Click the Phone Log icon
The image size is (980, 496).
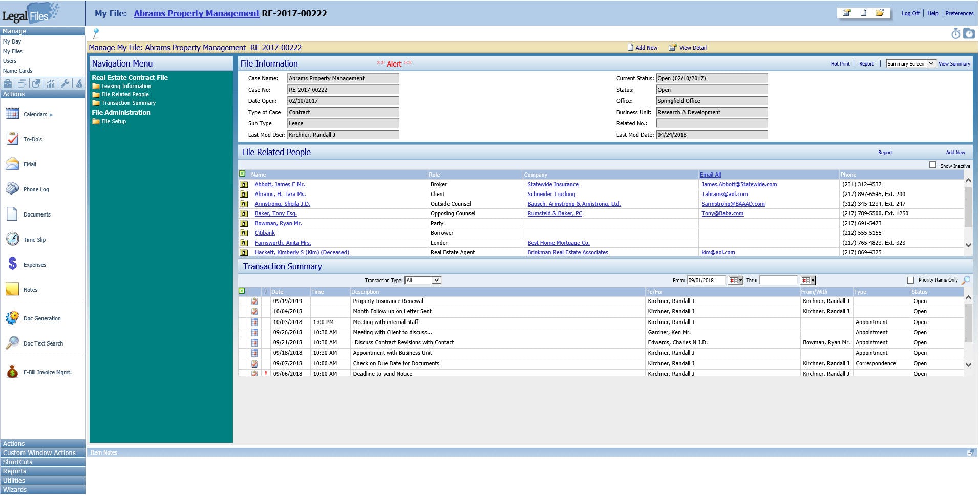click(12, 189)
